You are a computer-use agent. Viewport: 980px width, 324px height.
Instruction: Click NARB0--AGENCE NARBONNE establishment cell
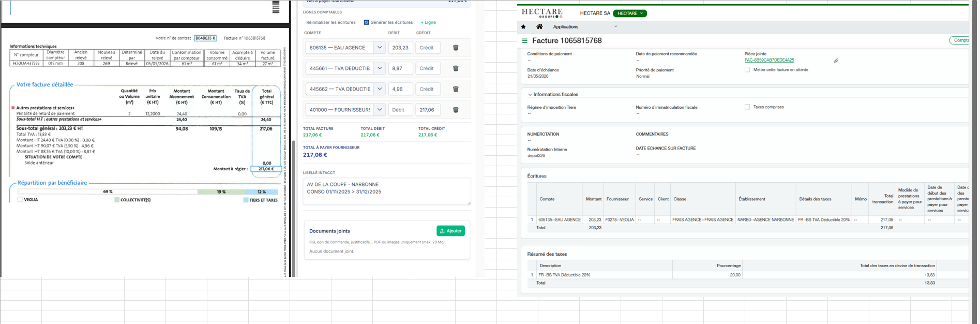765,220
